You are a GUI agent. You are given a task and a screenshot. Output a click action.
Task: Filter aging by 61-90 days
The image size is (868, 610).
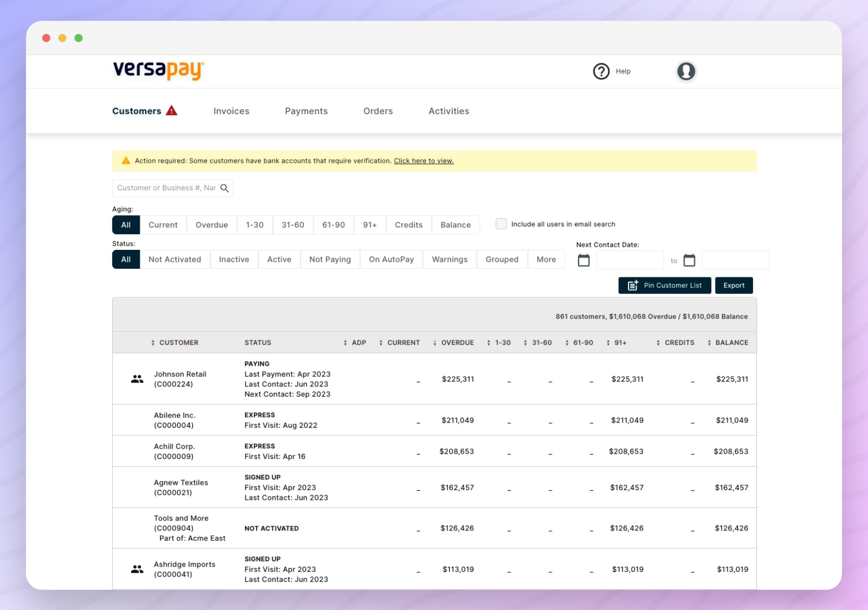(x=334, y=225)
